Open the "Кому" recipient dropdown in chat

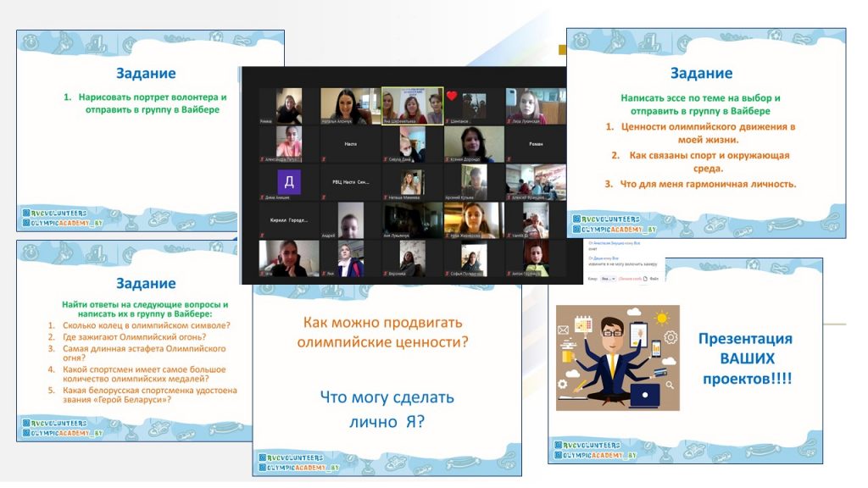point(608,278)
